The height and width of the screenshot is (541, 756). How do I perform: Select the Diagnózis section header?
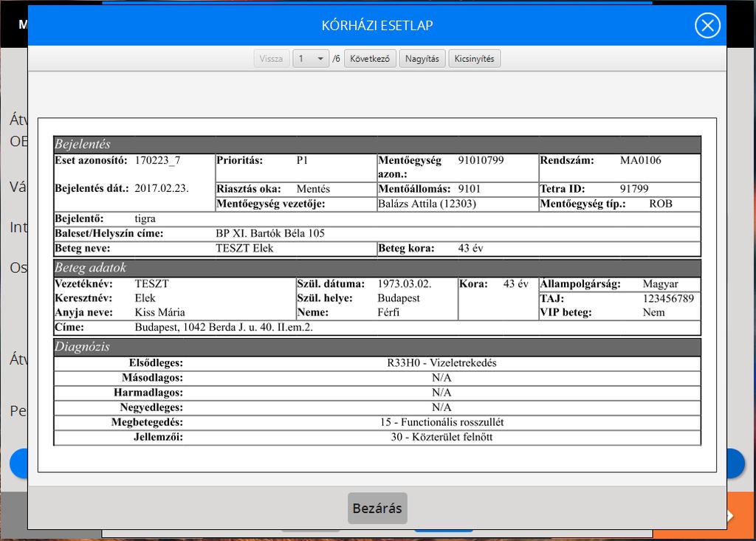[x=377, y=347]
